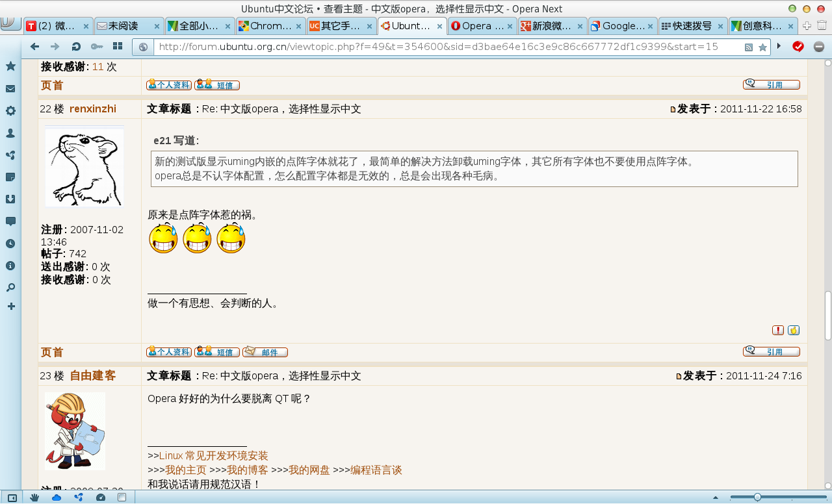The height and width of the screenshot is (504, 832).
Task: Open the Widgets gear panel in sidebar
Action: 10,111
